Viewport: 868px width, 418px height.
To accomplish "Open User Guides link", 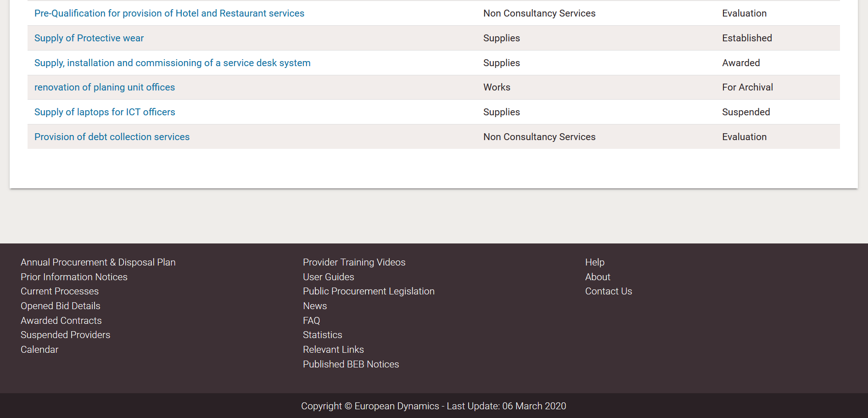I will tap(328, 277).
